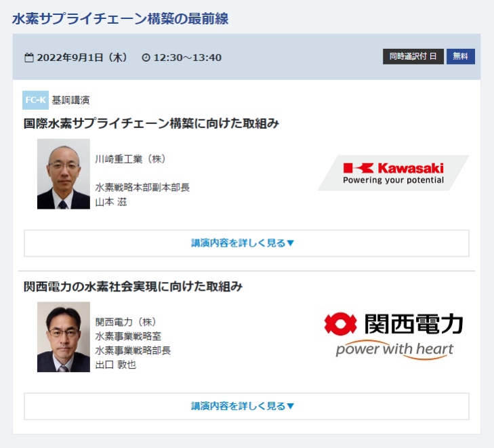Expand lecture details for Kansai Electric talk
This screenshot has height=448, width=494.
(247, 406)
